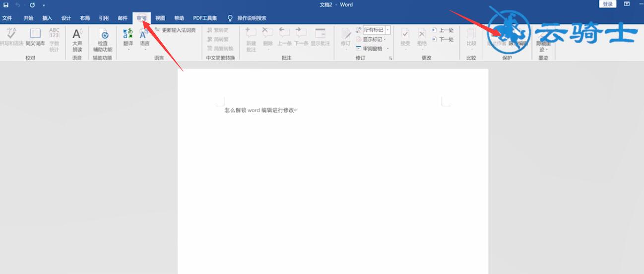Click the document text 怎么解锁 word 编辑进行修改
Image resolution: width=644 pixels, height=274 pixels.
pos(259,110)
